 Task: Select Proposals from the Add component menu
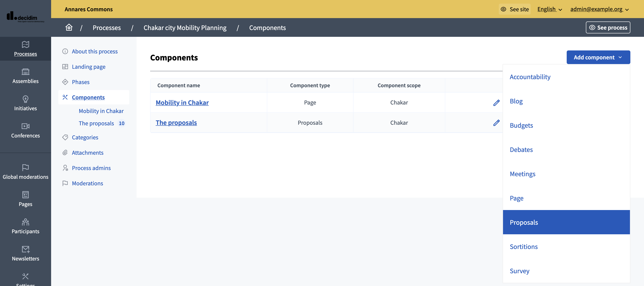point(524,222)
